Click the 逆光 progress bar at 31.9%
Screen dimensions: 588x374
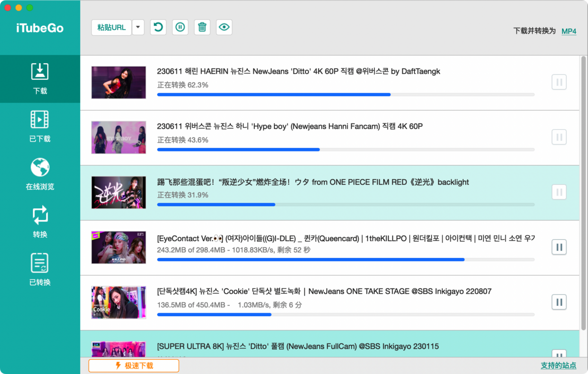(x=346, y=204)
